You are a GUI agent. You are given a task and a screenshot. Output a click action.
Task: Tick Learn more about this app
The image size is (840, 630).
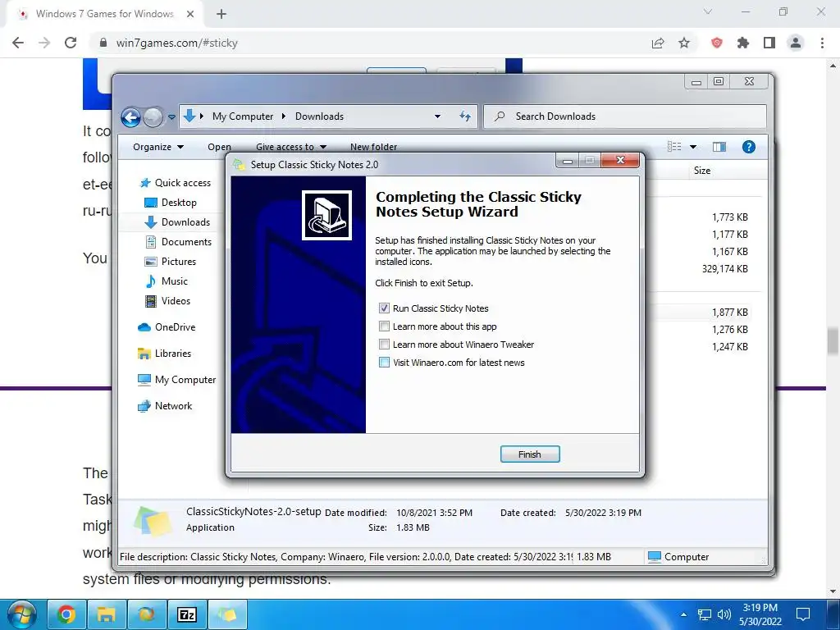point(384,326)
